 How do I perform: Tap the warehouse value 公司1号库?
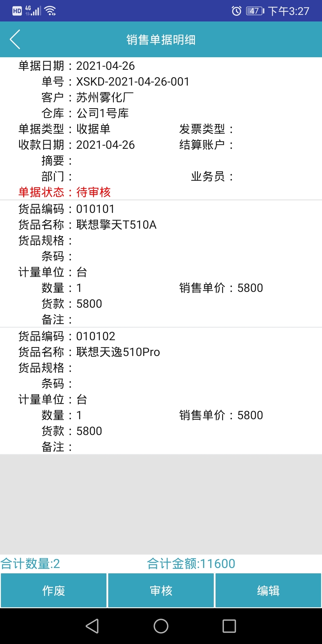point(103,113)
